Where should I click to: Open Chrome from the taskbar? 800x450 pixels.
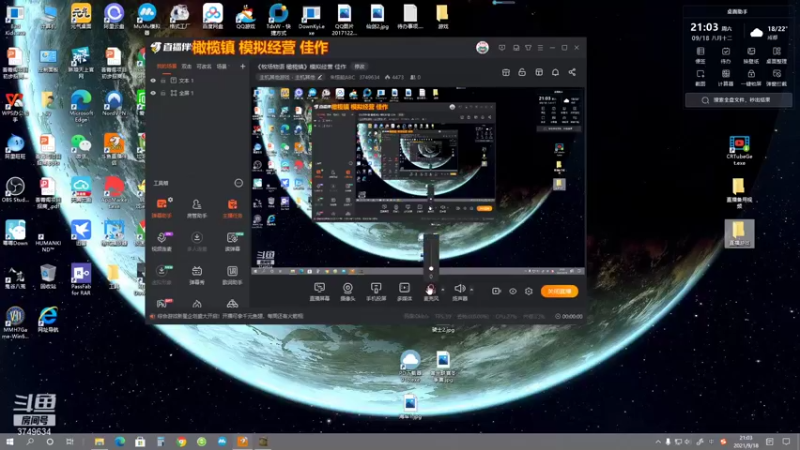tap(181, 441)
